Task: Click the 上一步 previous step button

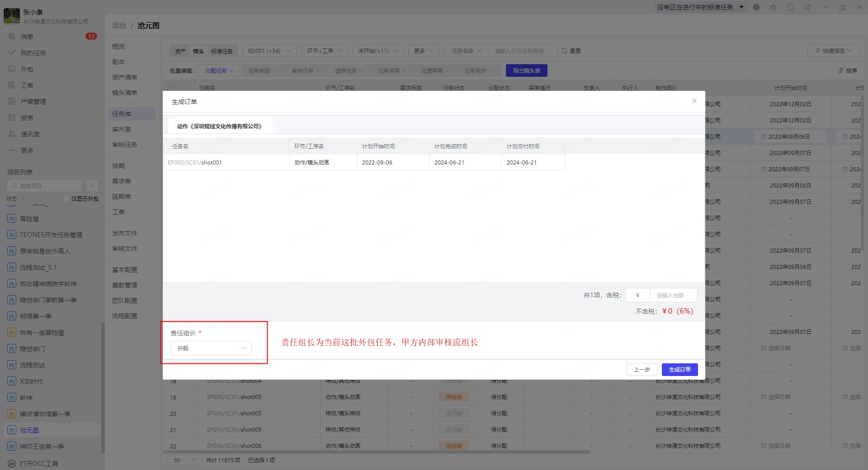Action: [x=642, y=370]
